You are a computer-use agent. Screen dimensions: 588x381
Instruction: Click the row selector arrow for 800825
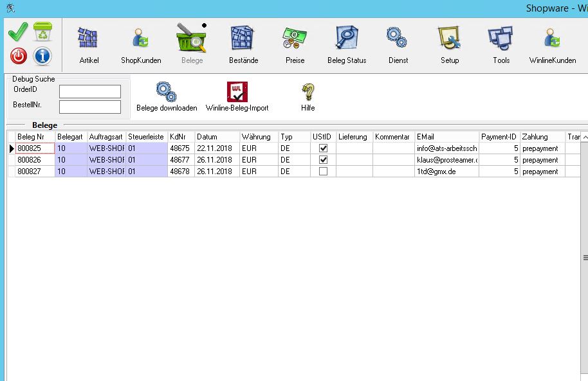(12, 148)
